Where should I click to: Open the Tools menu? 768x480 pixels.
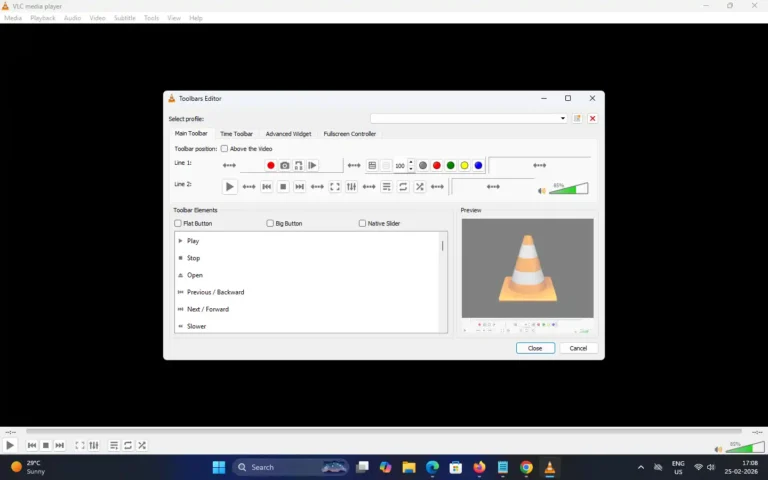click(151, 18)
